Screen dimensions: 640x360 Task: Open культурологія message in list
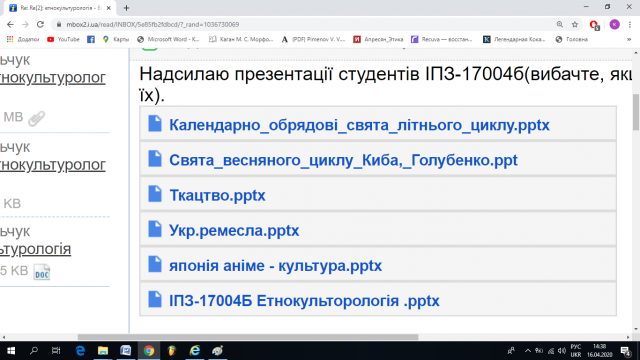pyautogui.click(x=36, y=249)
